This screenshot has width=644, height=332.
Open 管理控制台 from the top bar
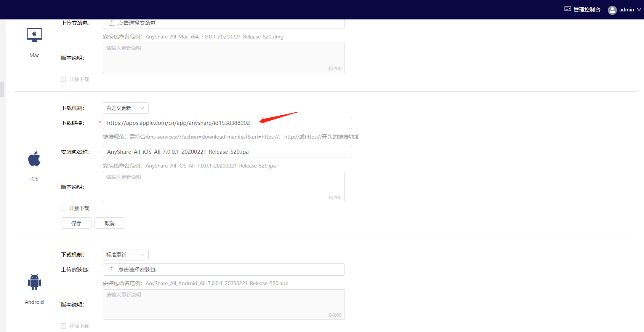tap(586, 10)
